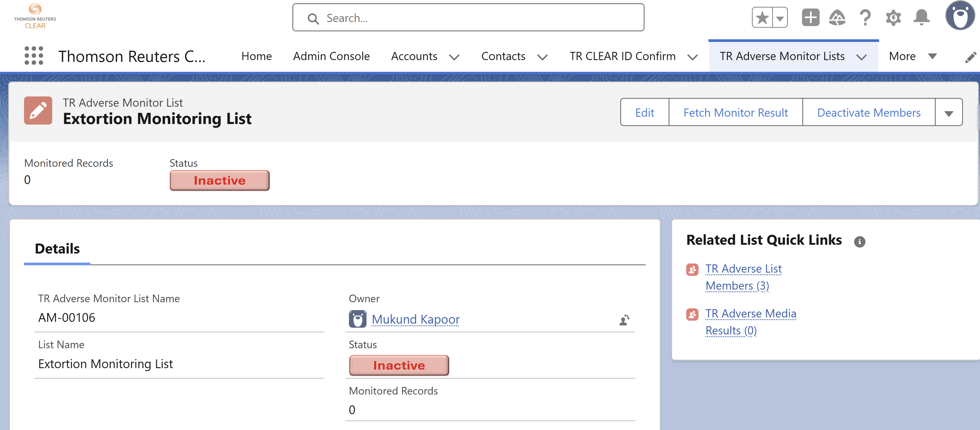The width and height of the screenshot is (980, 430).
Task: Select the Details tab
Action: pyautogui.click(x=57, y=249)
